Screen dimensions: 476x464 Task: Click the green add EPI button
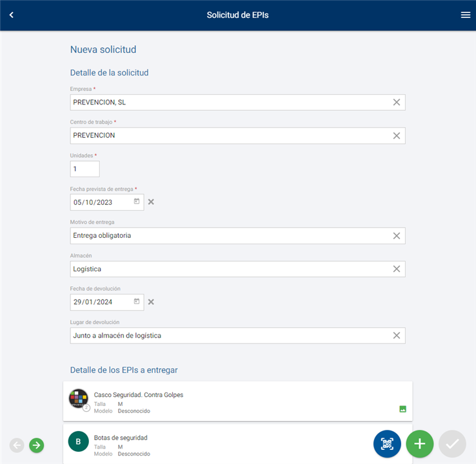419,443
